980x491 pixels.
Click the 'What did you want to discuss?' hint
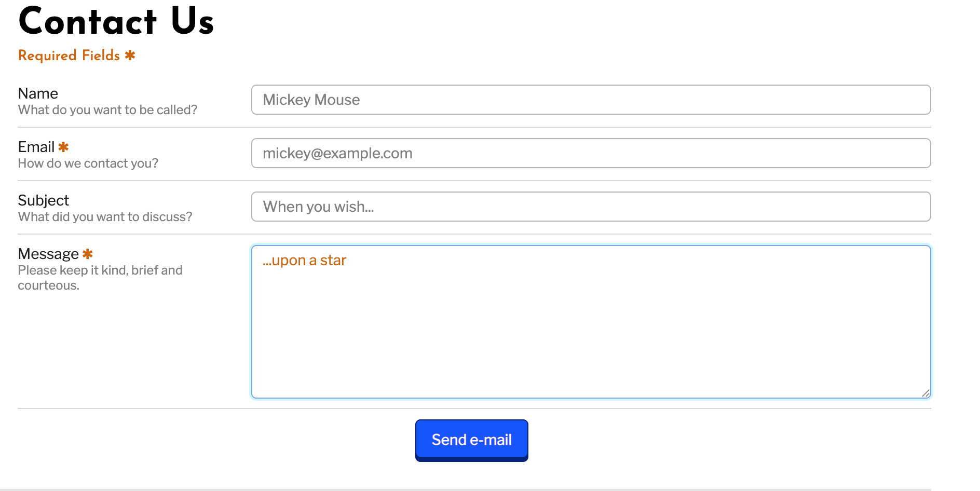(x=105, y=217)
